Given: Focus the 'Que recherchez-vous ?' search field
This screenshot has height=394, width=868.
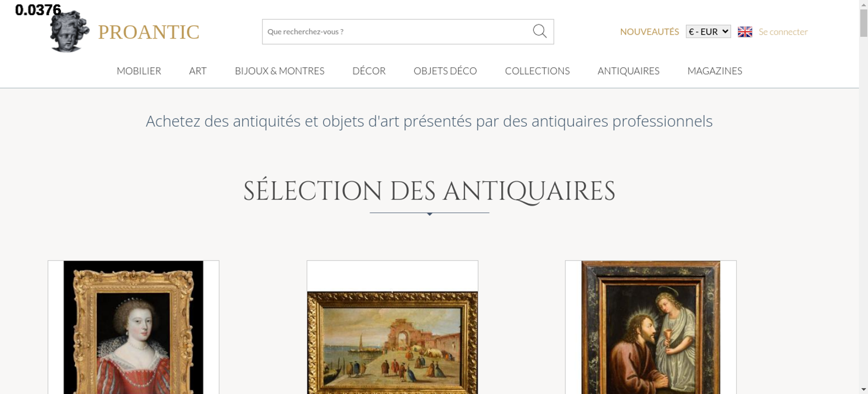Looking at the screenshot, I should pos(397,32).
